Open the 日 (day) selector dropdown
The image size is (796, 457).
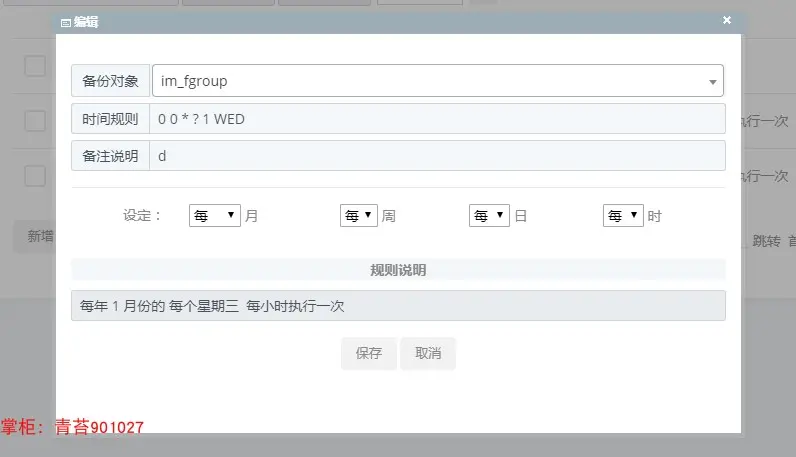click(489, 216)
